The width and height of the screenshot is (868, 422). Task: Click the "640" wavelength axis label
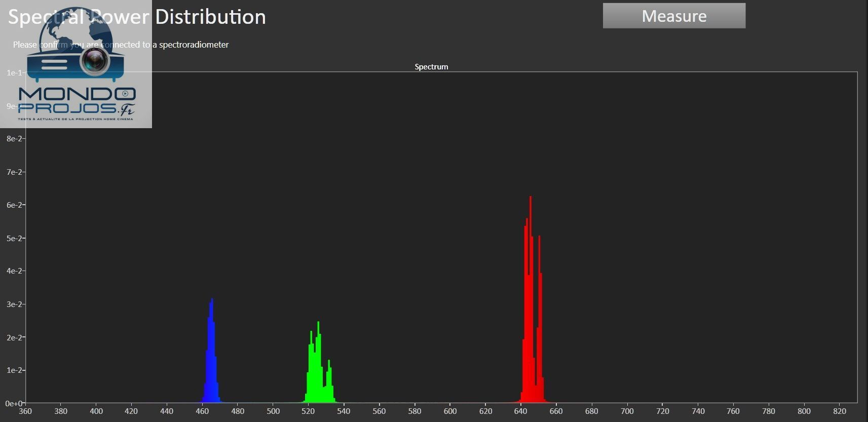coord(521,411)
